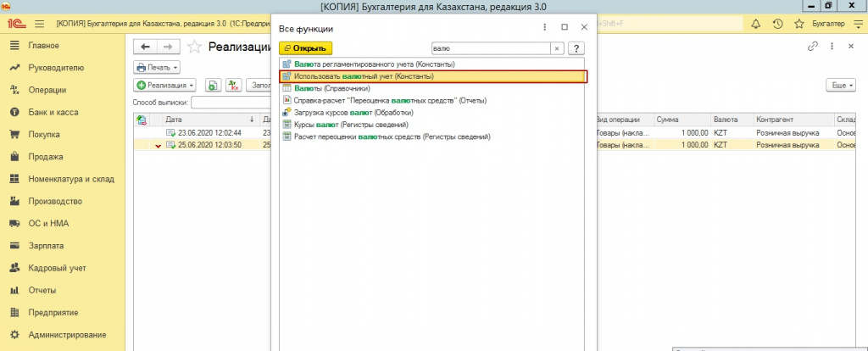
Task: Open favorites star in top toolbar
Action: [x=798, y=24]
